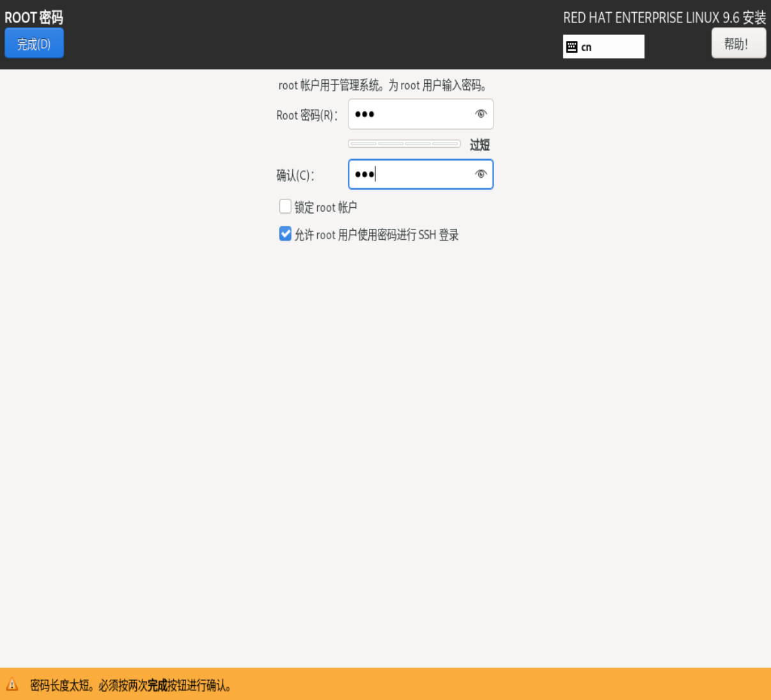Open help with the 帮助! button
Image resolution: width=771 pixels, height=700 pixels.
[738, 43]
